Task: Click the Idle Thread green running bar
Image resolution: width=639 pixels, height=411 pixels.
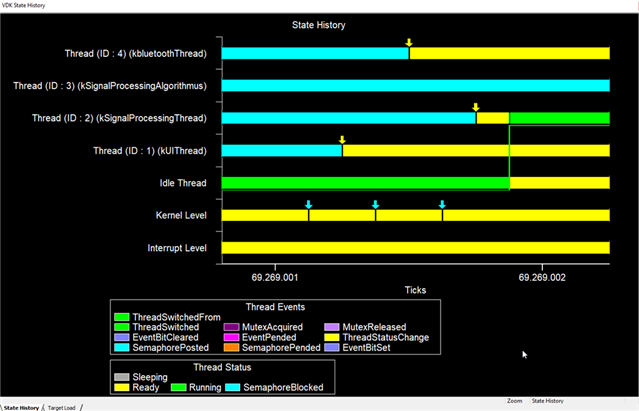Action: click(365, 183)
